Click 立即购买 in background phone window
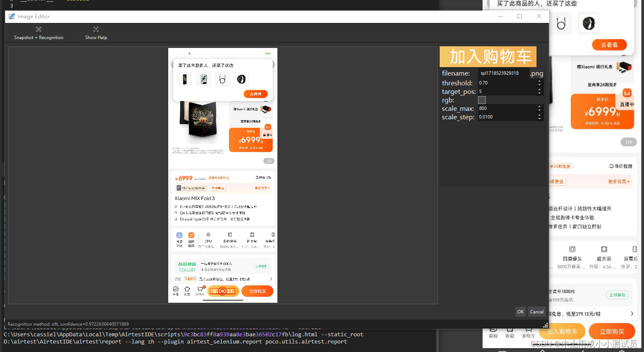Image resolution: width=644 pixels, height=352 pixels. tap(612, 332)
